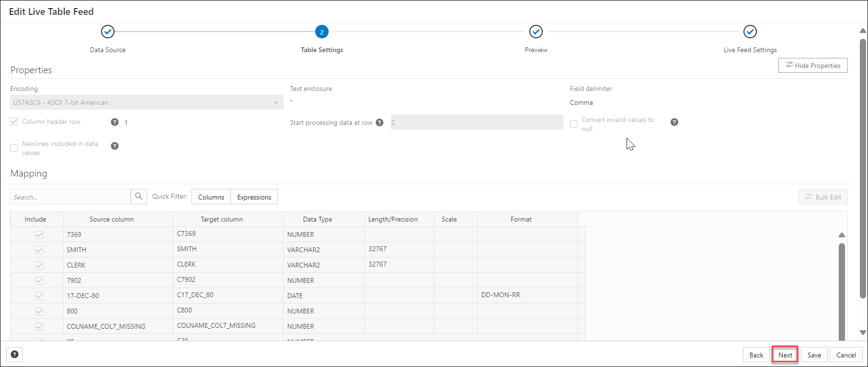Click the help icon in bottom-left corner
Viewport: 868px width, 367px height.
[15, 355]
